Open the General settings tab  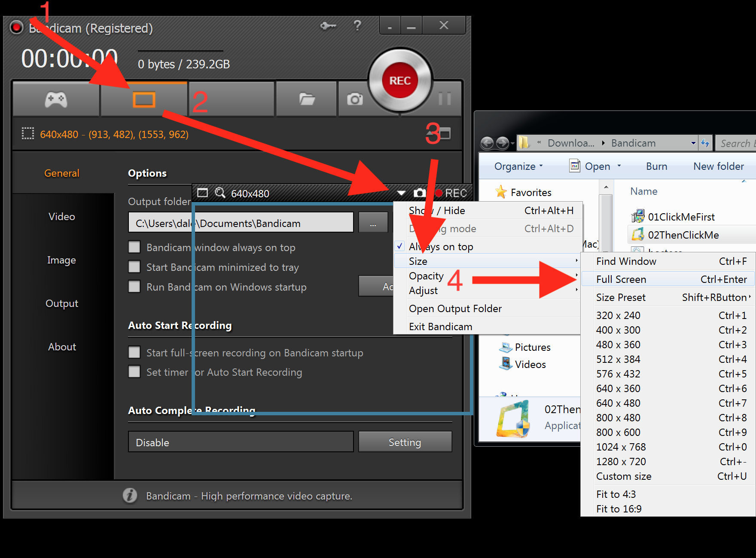point(62,173)
